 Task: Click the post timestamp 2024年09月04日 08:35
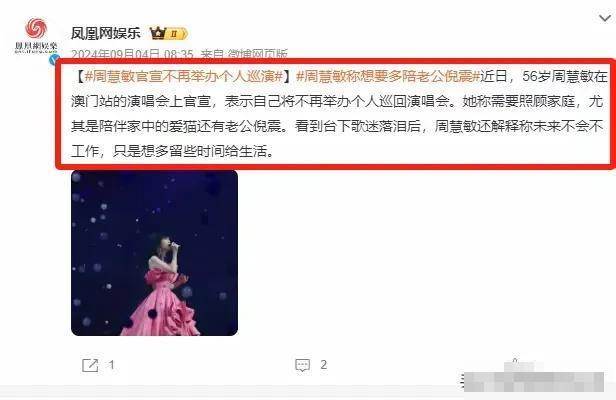point(132,54)
